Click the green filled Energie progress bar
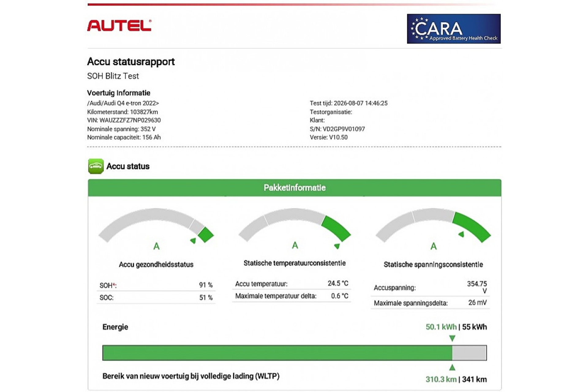The height and width of the screenshot is (392, 588). (277, 353)
